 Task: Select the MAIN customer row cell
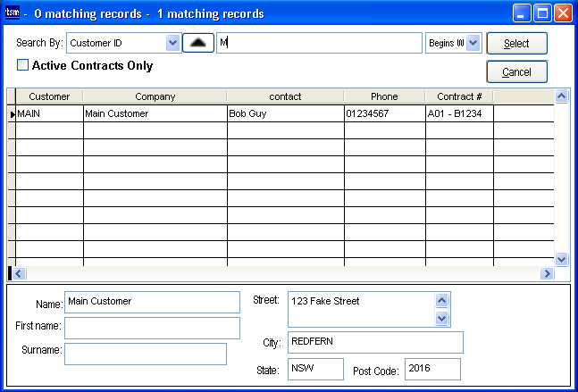(x=49, y=114)
